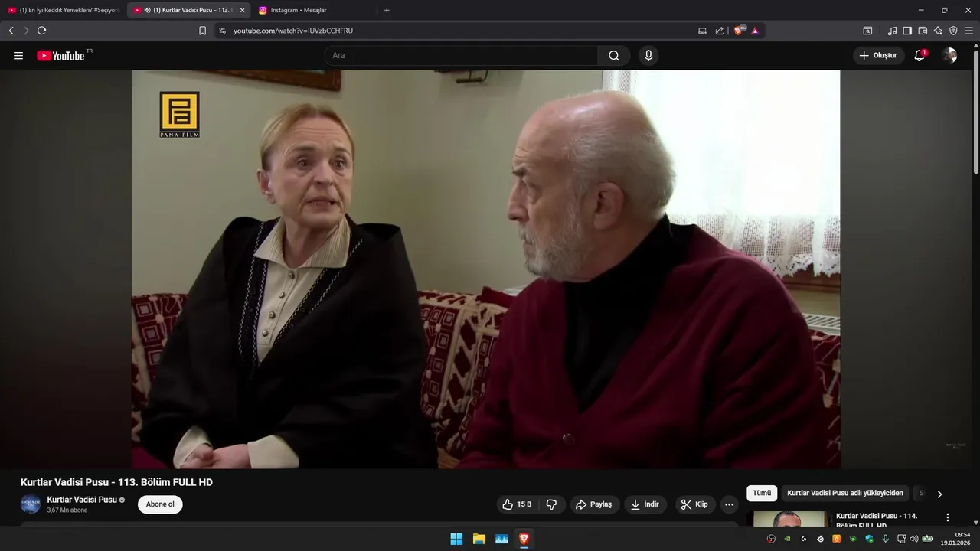Open the Brave VPN shield icon
This screenshot has width=980, height=551.
click(953, 31)
